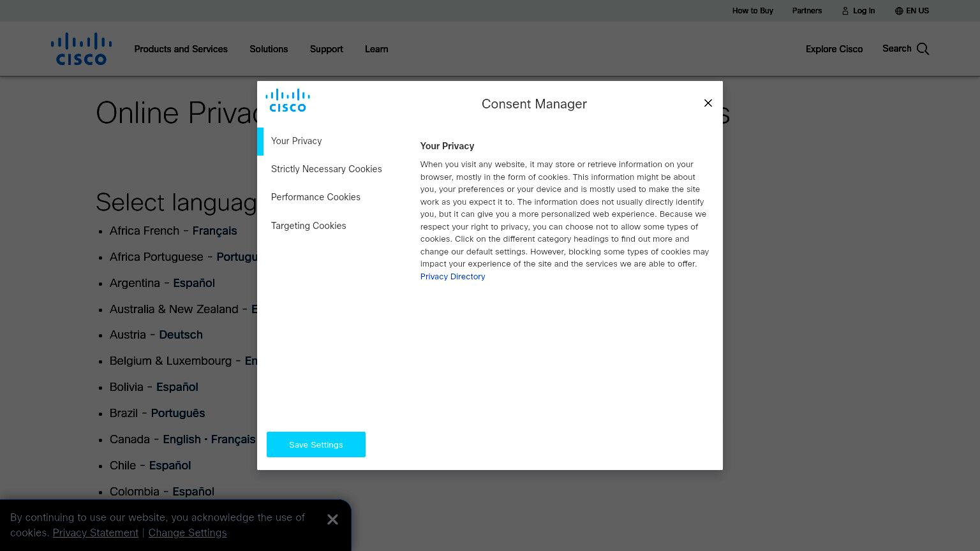Open the How to Buy link
Screen dimensions: 980x551
753,11
